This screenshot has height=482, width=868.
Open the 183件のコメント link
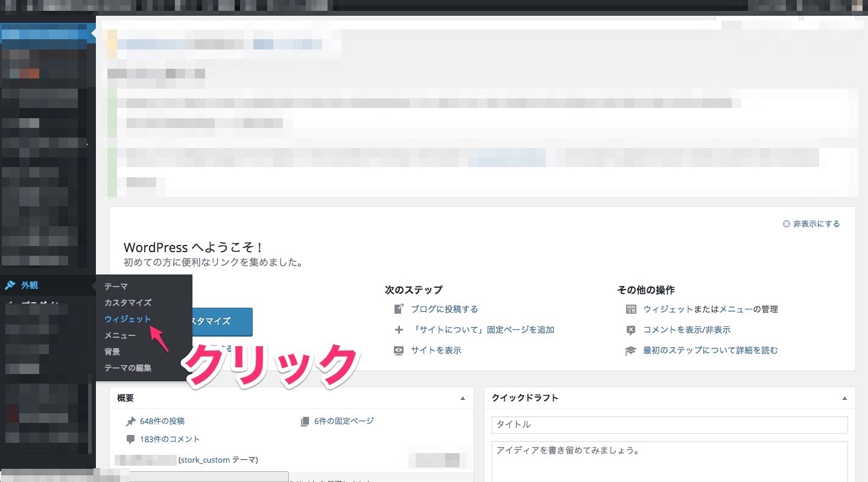pyautogui.click(x=169, y=439)
